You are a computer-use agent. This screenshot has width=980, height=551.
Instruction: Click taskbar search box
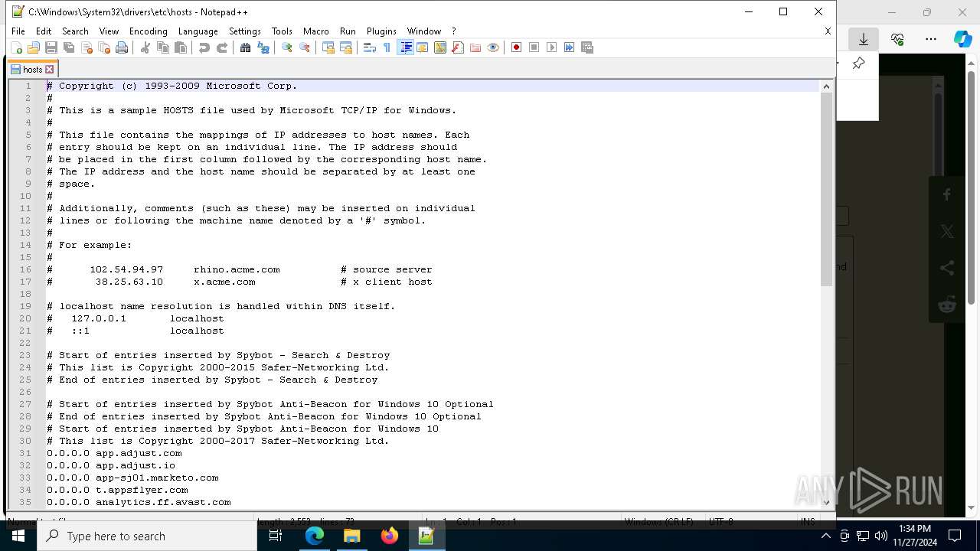click(x=147, y=536)
